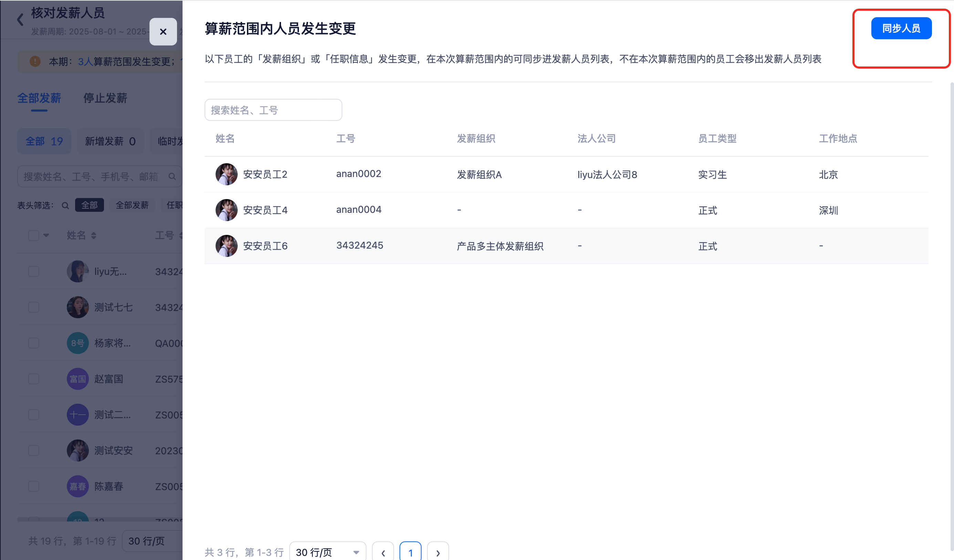Image resolution: width=954 pixels, height=560 pixels.
Task: Click the 发薪组织A cell
Action: pyautogui.click(x=479, y=175)
